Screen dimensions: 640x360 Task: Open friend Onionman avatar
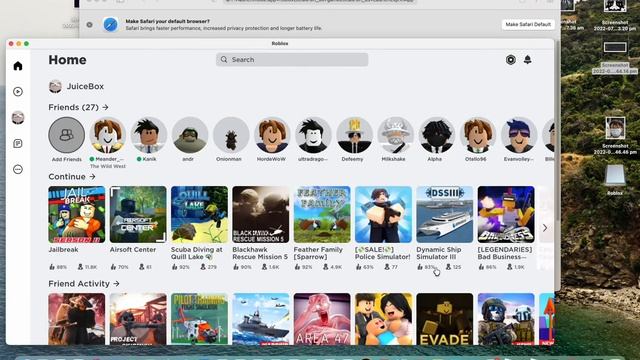(x=231, y=135)
